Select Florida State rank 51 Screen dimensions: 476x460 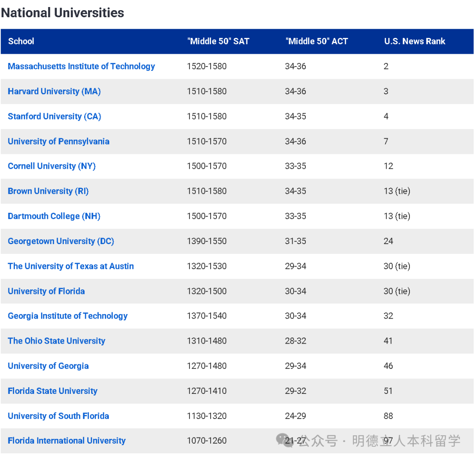click(388, 391)
